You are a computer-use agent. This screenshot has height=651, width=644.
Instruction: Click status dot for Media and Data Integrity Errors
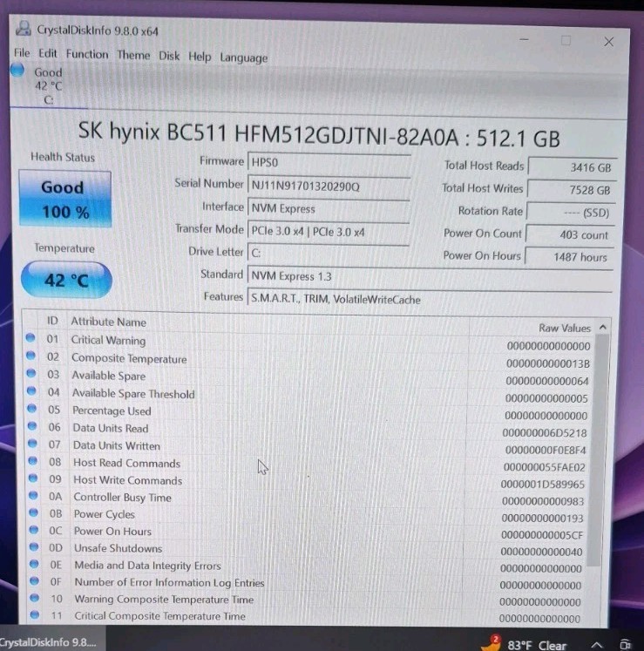click(x=34, y=564)
